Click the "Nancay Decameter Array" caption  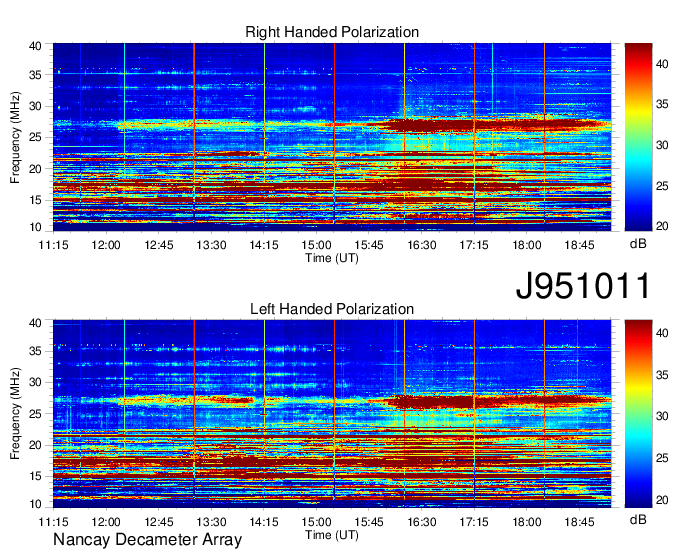(x=147, y=540)
